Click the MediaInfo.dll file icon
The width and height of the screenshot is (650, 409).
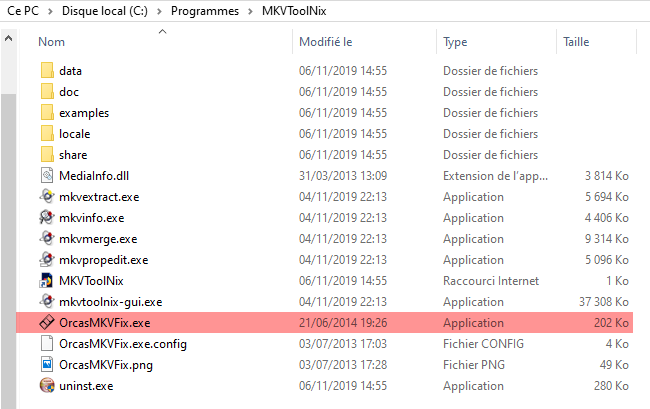tap(47, 176)
